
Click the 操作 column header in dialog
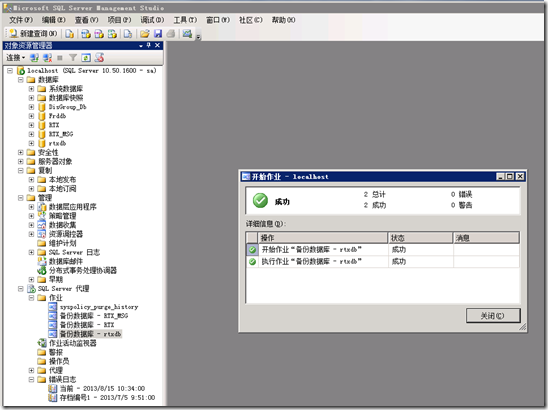(x=323, y=238)
